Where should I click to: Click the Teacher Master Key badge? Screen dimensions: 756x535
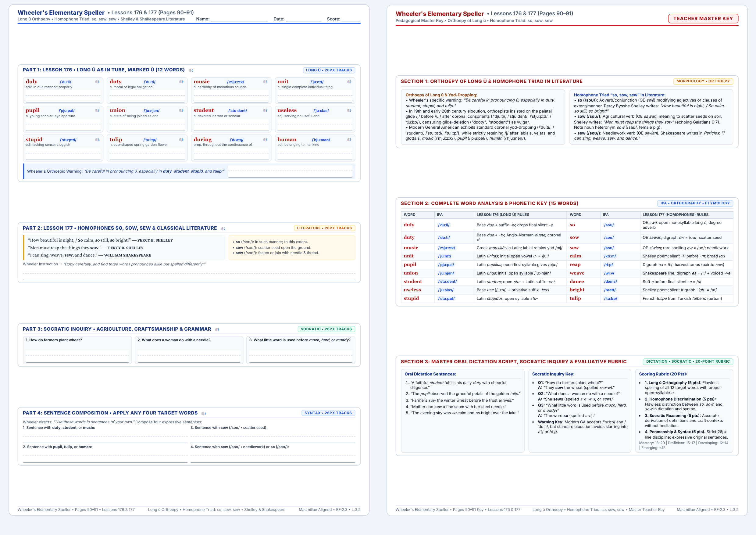(x=703, y=18)
